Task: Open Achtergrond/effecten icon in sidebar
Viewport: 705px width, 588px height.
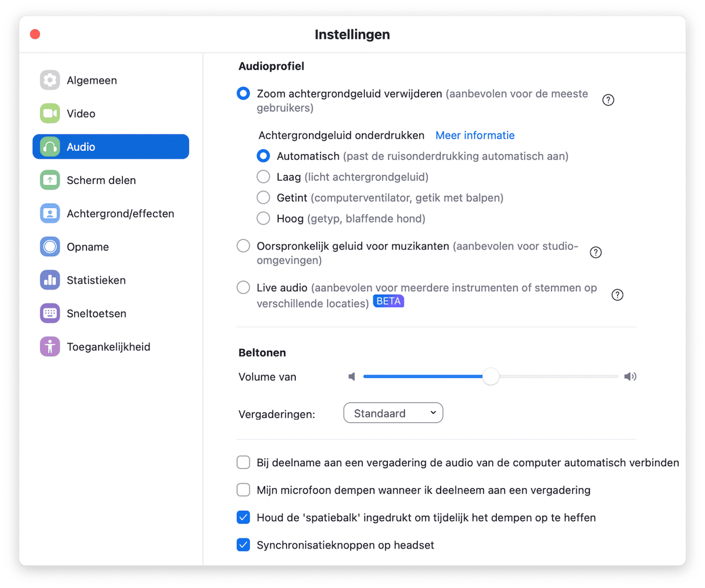Action: (50, 213)
